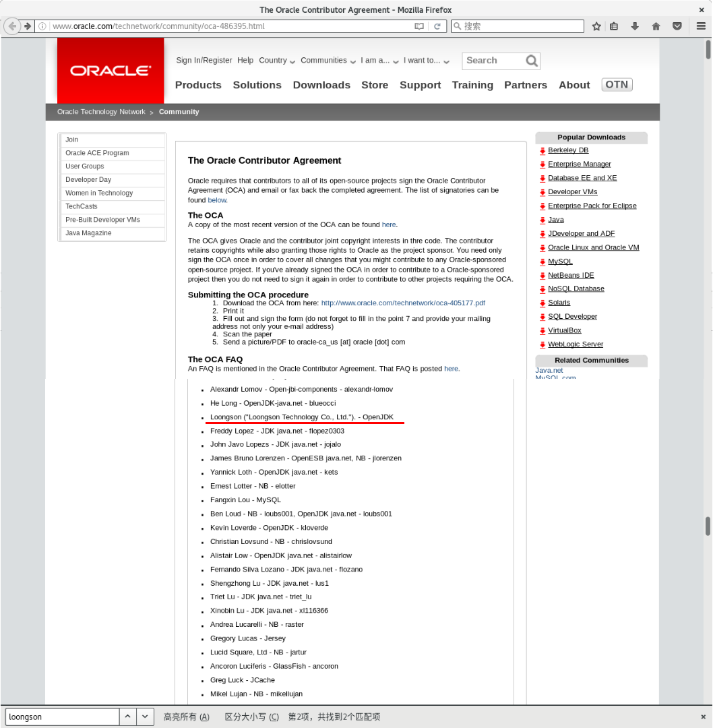Viewport: 713px width, 728px height.
Task: Open the Training menu
Action: [x=472, y=85]
